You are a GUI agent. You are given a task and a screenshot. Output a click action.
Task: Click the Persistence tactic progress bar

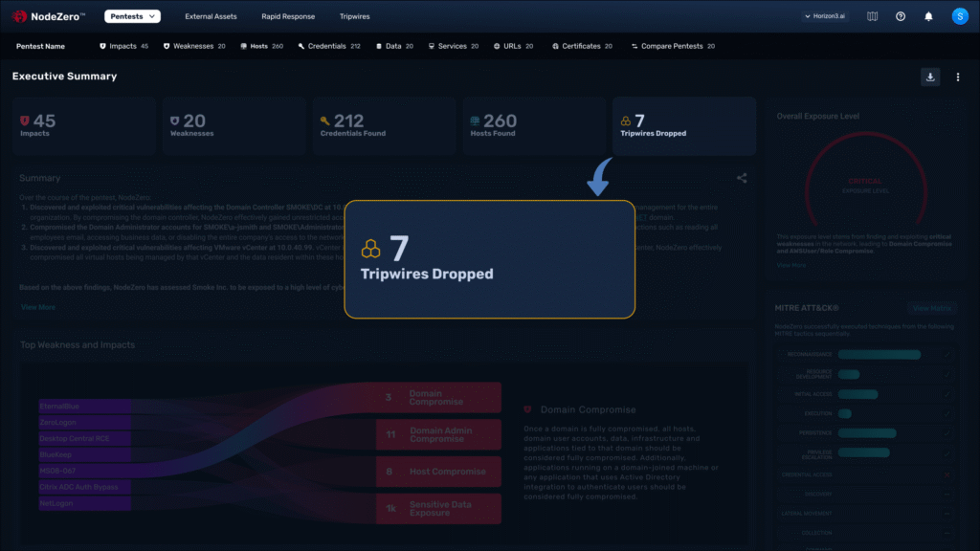pyautogui.click(x=865, y=432)
